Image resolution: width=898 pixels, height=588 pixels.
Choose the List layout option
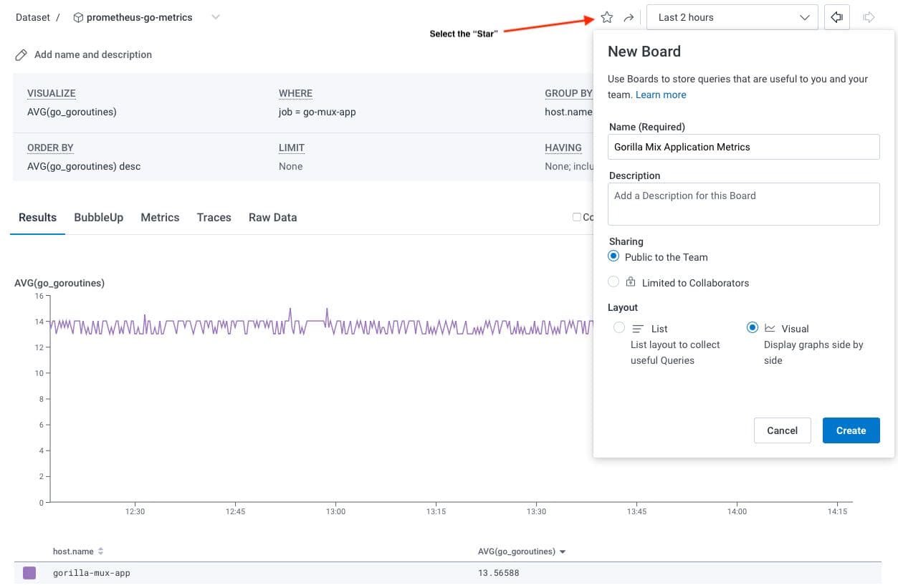pos(619,328)
